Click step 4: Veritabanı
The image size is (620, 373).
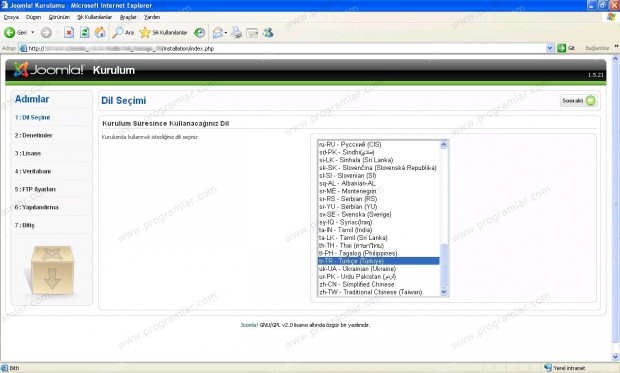tap(33, 171)
